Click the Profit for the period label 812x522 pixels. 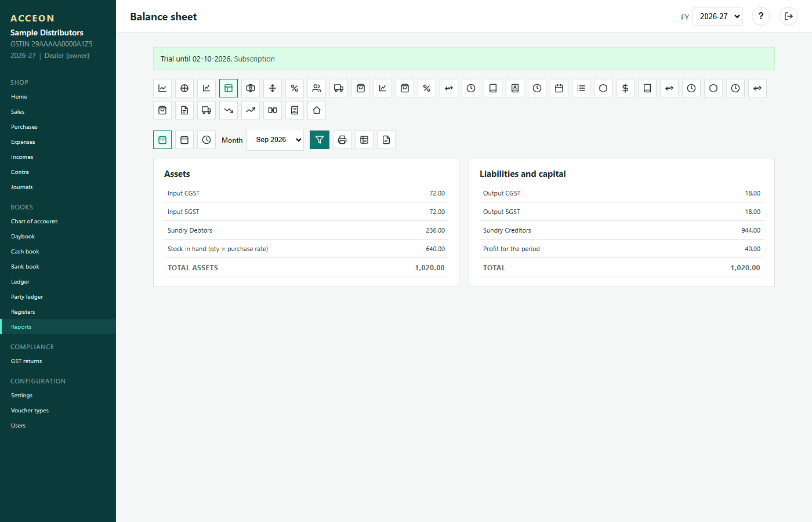512,249
